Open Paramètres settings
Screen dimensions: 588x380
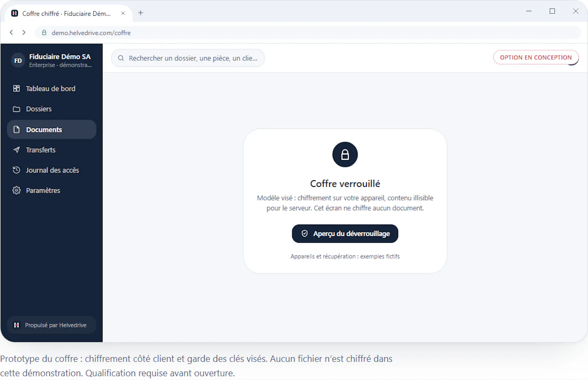(51, 190)
